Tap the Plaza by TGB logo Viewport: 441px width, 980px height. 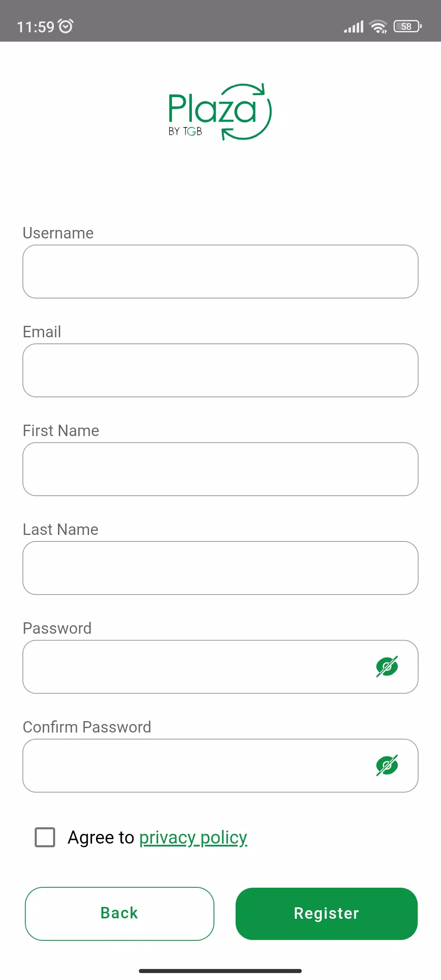(220, 112)
